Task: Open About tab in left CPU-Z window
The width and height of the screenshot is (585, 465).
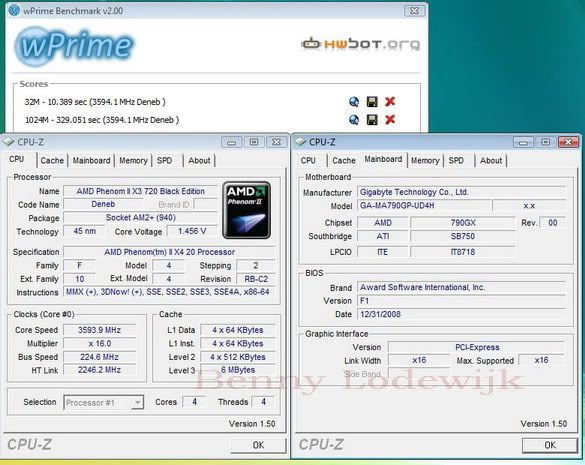Action: 199,160
